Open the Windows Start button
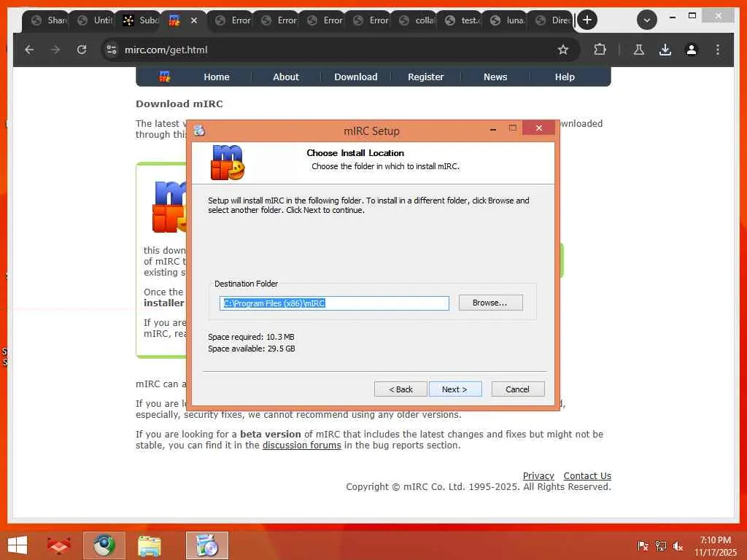Viewport: 747px width, 560px height. pos(18,545)
